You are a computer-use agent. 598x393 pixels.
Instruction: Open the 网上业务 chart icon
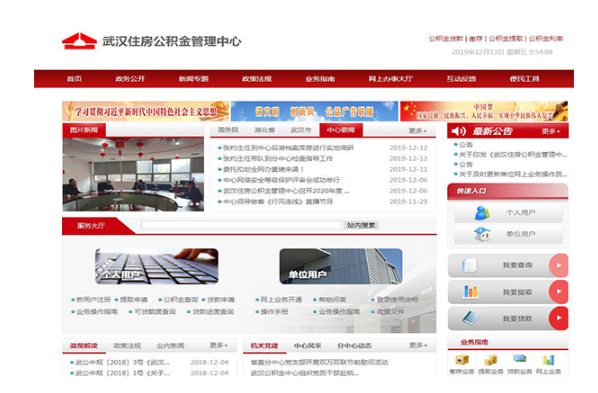pyautogui.click(x=548, y=359)
